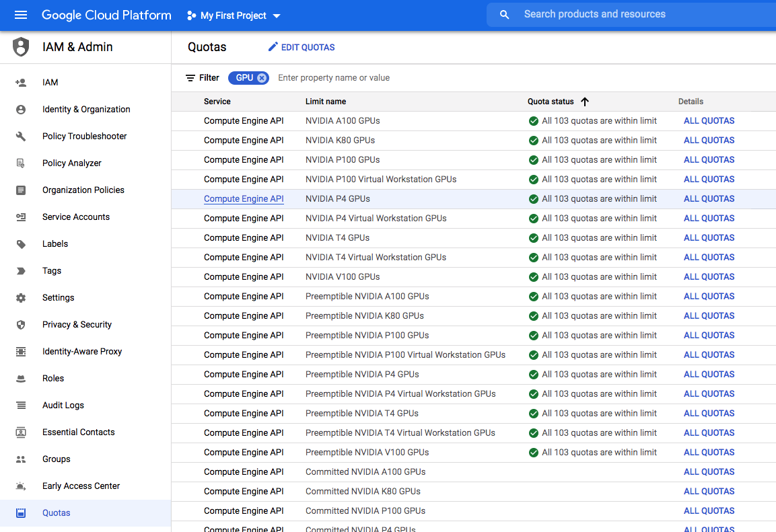Open the My First Project dropdown
776x532 pixels.
pyautogui.click(x=234, y=16)
